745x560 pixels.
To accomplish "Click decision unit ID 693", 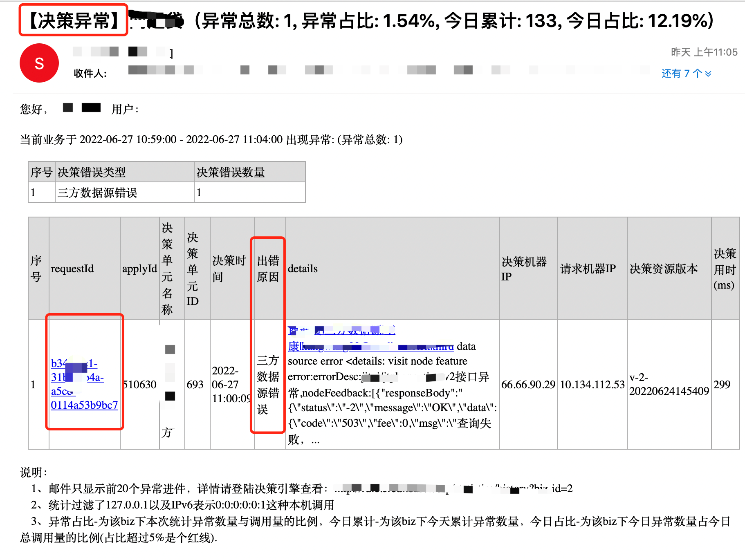I will (x=195, y=384).
